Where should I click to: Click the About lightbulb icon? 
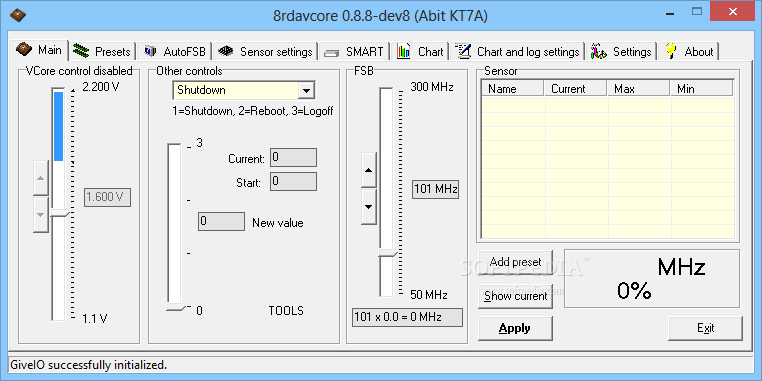coord(671,51)
